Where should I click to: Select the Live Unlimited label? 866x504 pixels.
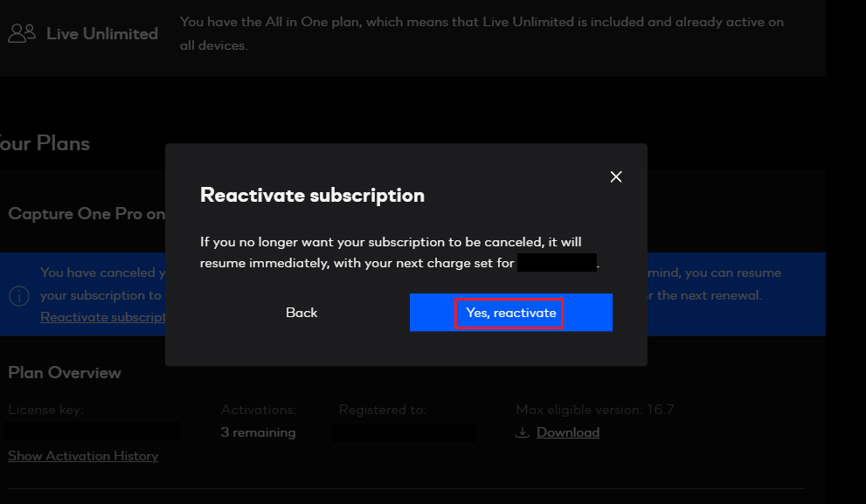[102, 34]
